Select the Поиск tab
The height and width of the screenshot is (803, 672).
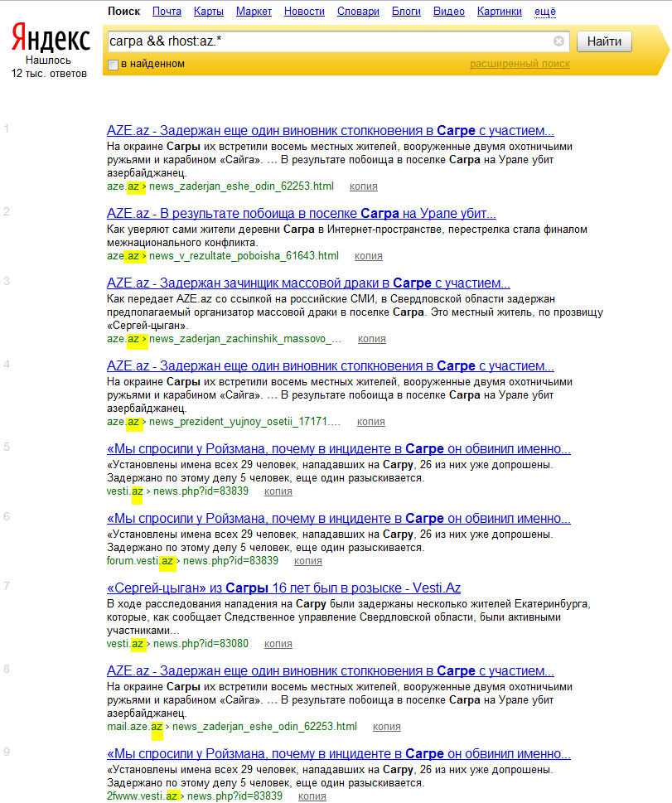tap(124, 12)
